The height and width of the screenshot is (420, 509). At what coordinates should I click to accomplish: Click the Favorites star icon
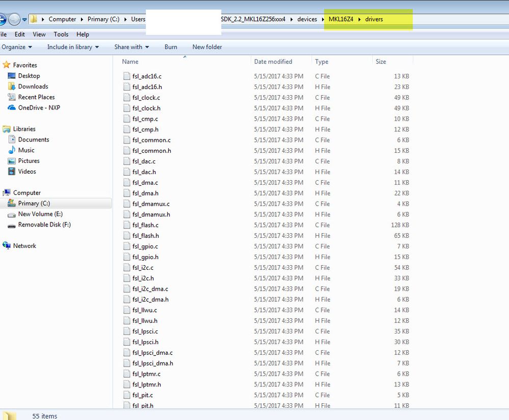pyautogui.click(x=7, y=65)
